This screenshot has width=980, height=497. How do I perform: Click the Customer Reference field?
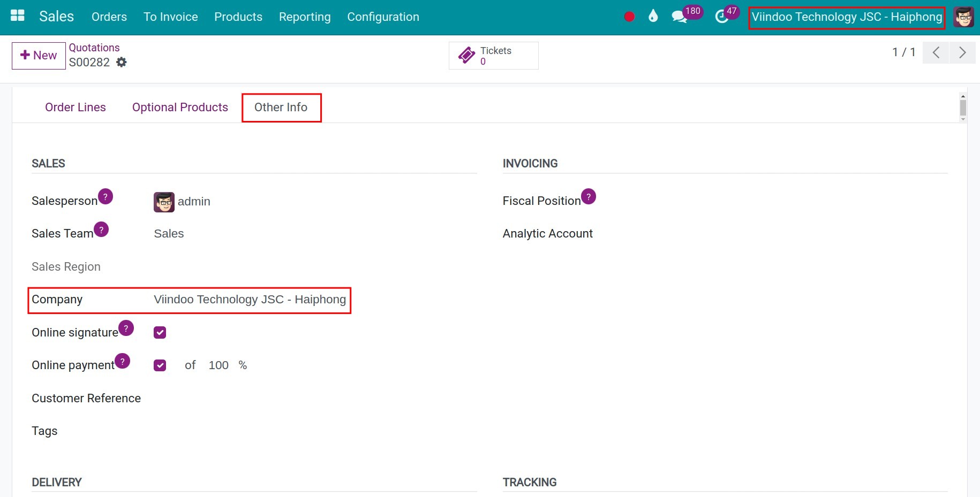pos(315,399)
